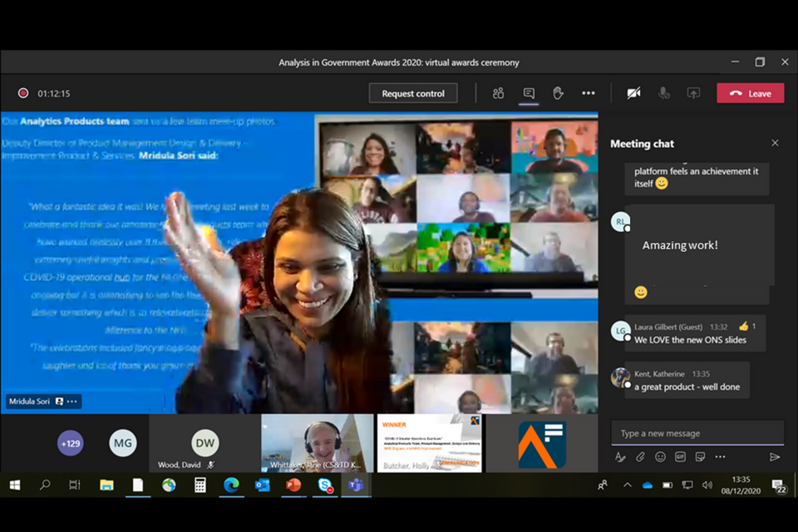This screenshot has height=532, width=798.
Task: Open the sticker picker
Action: pos(700,456)
